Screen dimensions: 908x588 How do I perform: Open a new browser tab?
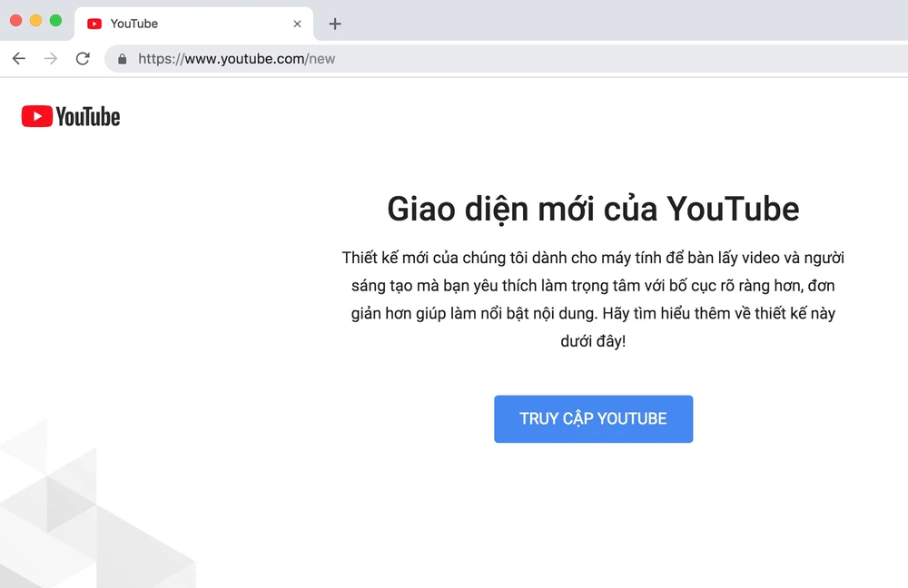click(335, 24)
